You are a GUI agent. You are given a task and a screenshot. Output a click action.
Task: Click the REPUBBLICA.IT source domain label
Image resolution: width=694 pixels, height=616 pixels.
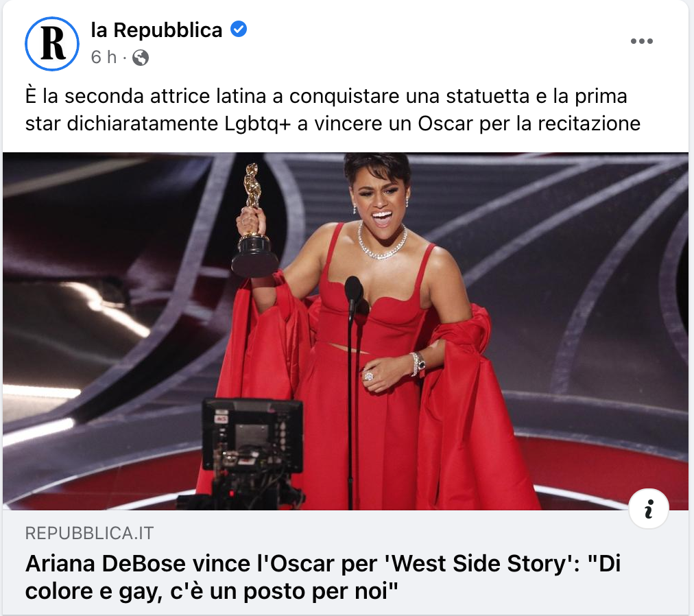pos(89,533)
